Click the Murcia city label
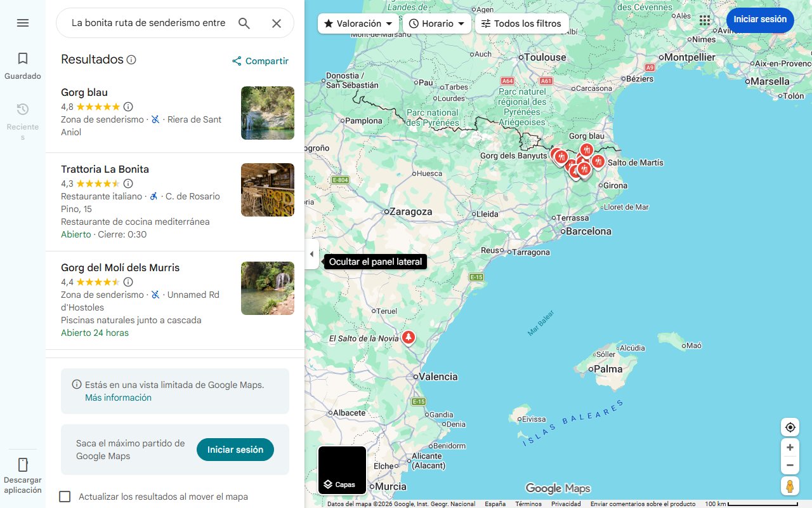The height and width of the screenshot is (508, 812). point(390,486)
